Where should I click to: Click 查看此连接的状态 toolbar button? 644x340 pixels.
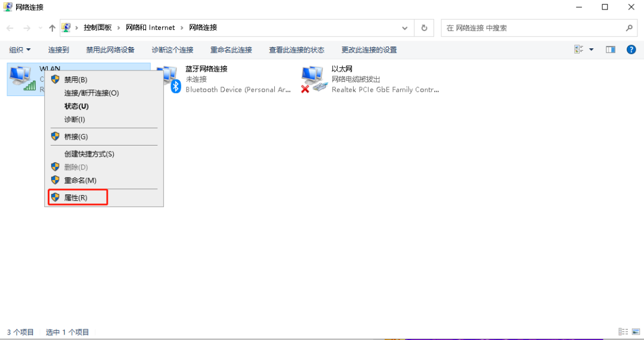pyautogui.click(x=296, y=50)
